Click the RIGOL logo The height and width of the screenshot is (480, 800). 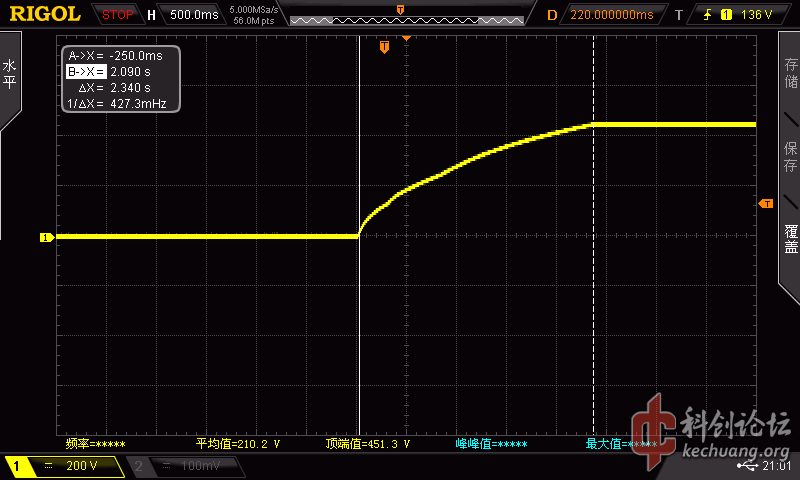pos(44,14)
